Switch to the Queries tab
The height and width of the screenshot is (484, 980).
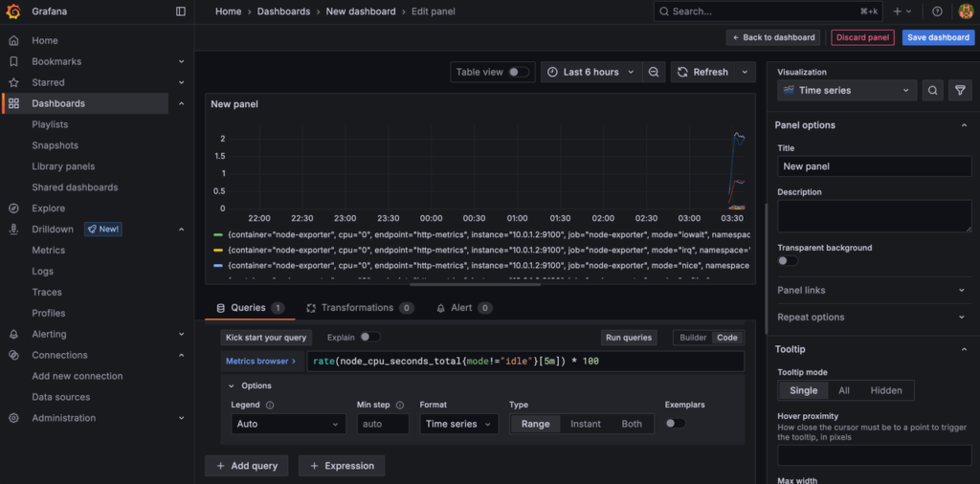[250, 308]
